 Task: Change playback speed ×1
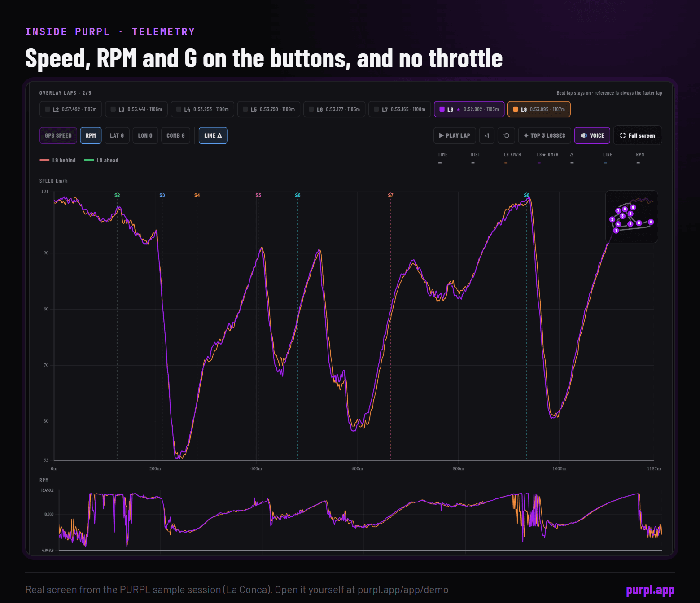click(x=487, y=135)
